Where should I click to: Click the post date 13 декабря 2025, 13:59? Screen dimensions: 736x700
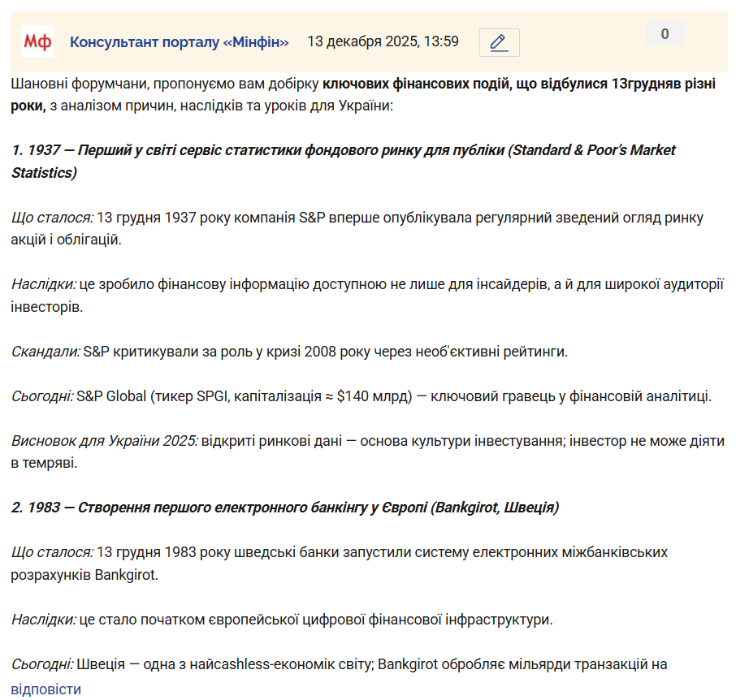pos(383,41)
